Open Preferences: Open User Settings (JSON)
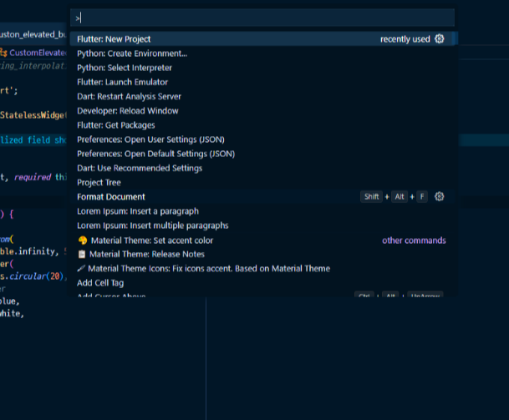This screenshot has height=420, width=509. [x=262, y=139]
